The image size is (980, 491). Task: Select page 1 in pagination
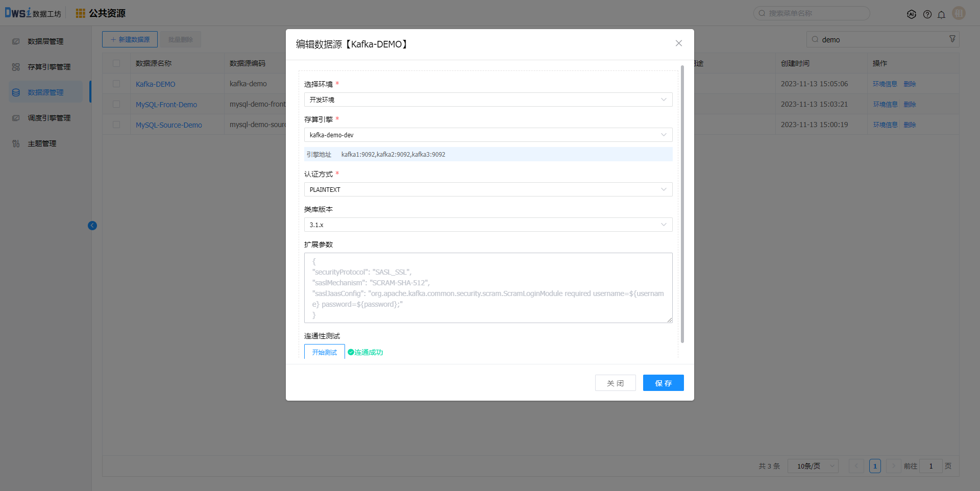pos(875,466)
